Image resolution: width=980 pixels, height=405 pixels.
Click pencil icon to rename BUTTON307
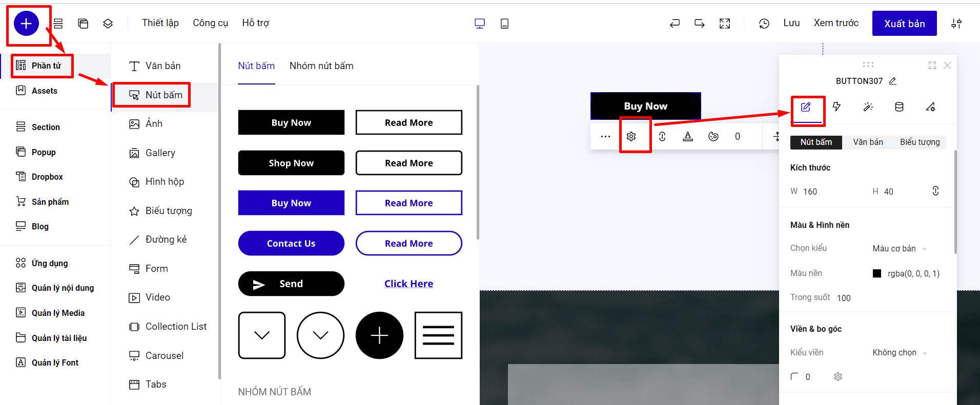(x=893, y=81)
